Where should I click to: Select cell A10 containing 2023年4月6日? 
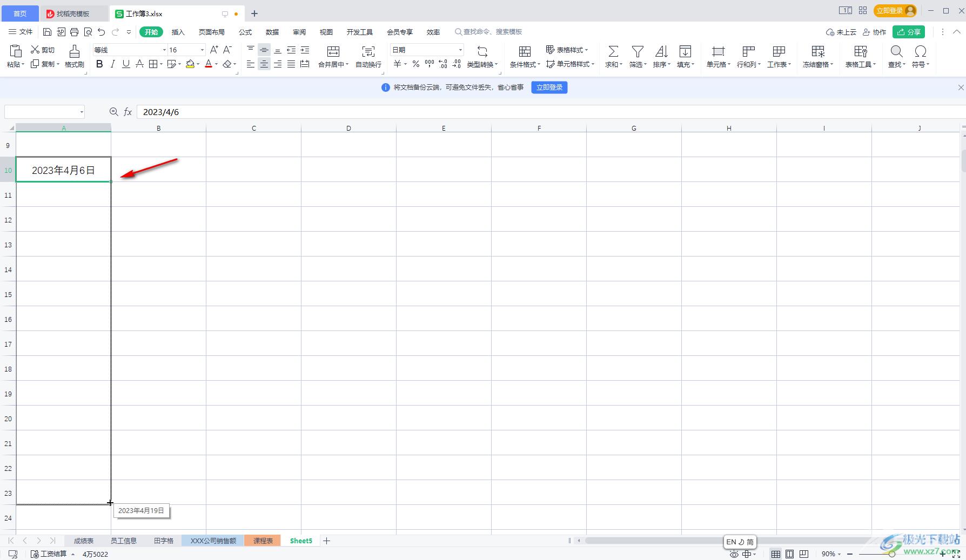63,170
